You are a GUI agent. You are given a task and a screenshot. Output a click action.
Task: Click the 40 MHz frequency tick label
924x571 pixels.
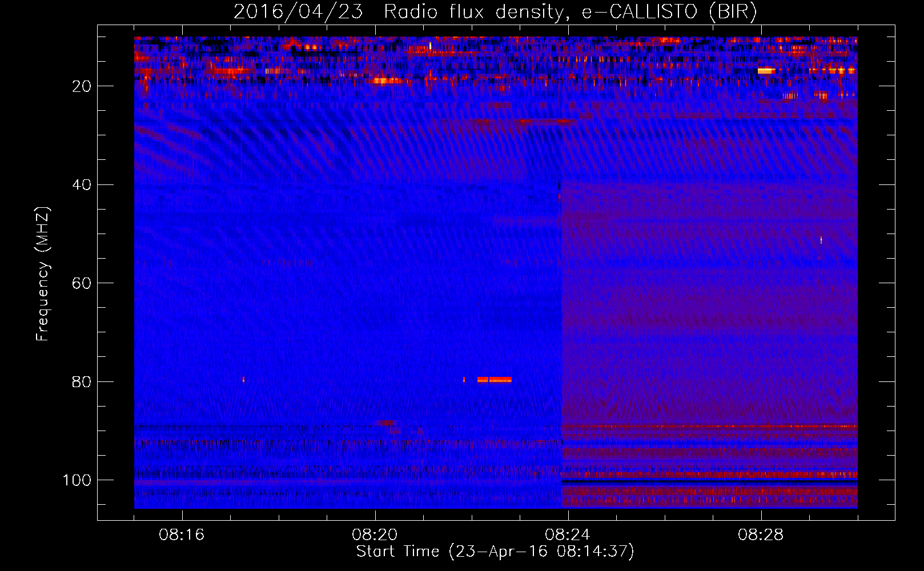[x=82, y=185]
